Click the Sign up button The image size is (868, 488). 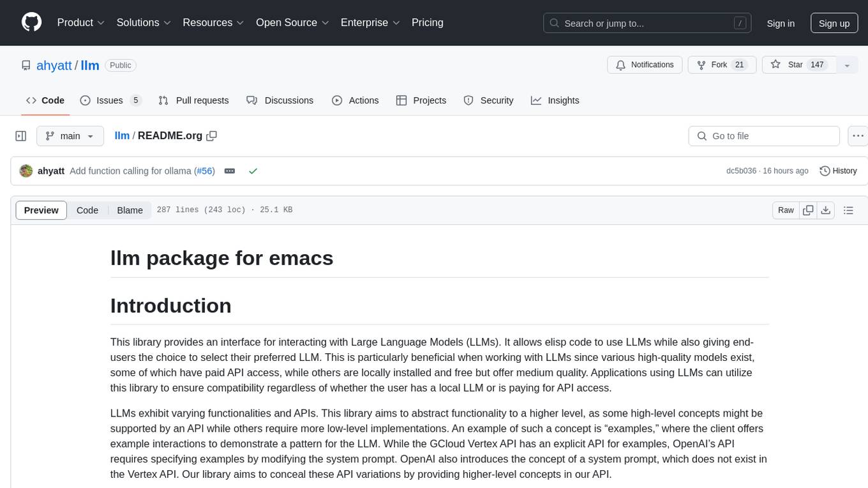(x=834, y=23)
